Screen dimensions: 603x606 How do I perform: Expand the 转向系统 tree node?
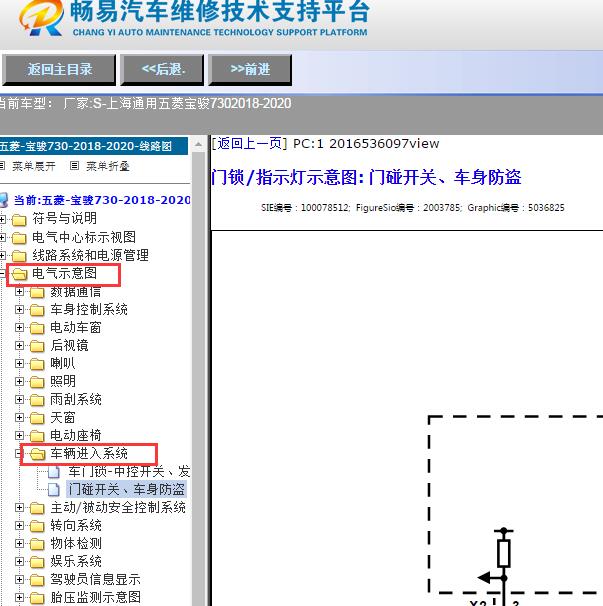click(19, 525)
